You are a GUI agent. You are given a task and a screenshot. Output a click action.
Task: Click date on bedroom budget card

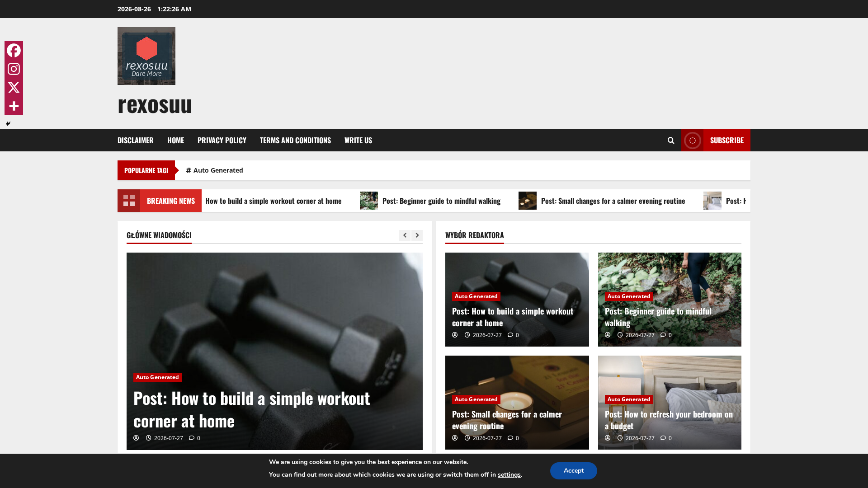coord(640,438)
